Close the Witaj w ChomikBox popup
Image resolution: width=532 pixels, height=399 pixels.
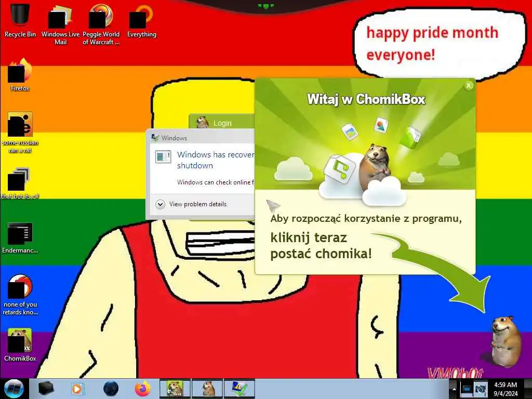click(x=469, y=86)
